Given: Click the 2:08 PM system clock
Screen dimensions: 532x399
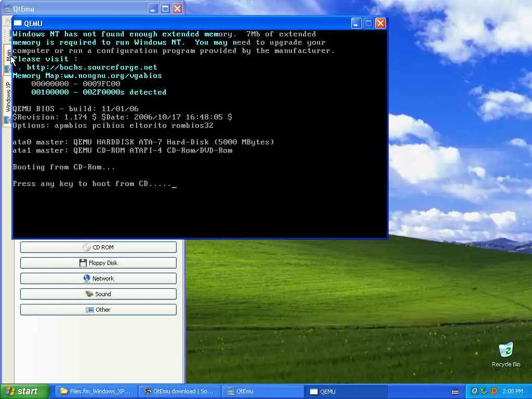Looking at the screenshot, I should click(x=513, y=392).
